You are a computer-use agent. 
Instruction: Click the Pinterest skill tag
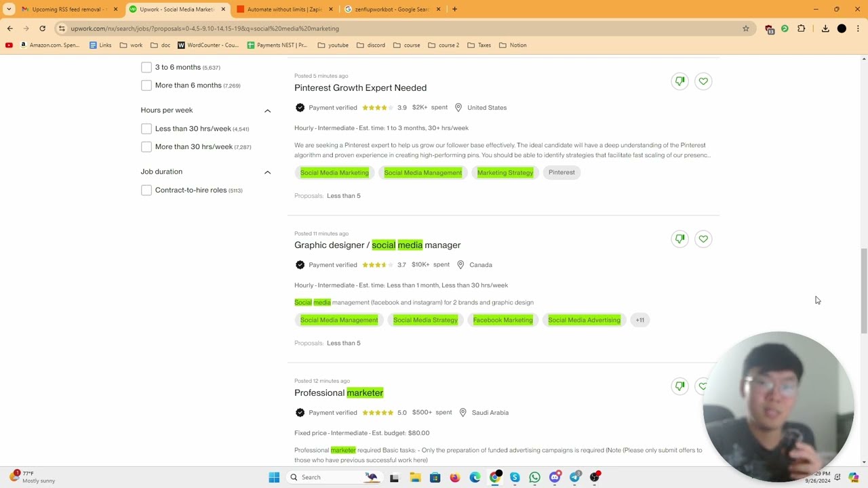(x=561, y=173)
